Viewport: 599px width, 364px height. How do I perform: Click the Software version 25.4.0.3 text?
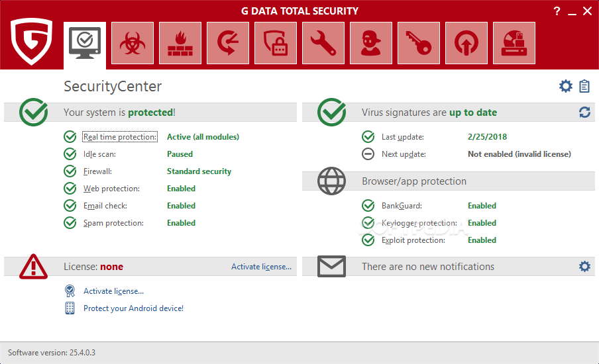(52, 353)
